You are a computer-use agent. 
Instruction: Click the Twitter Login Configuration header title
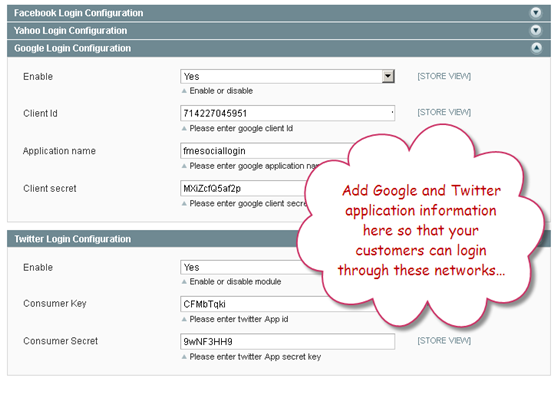tap(72, 239)
